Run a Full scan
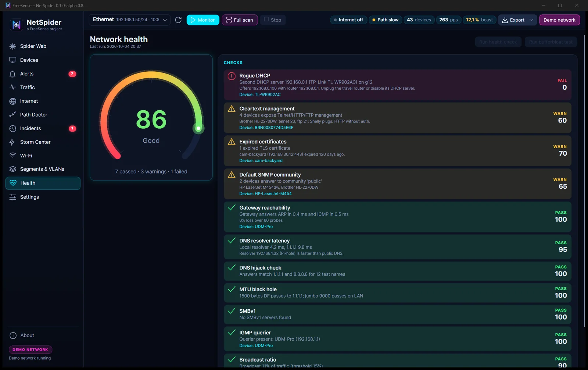Image resolution: width=588 pixels, height=370 pixels. (x=240, y=20)
